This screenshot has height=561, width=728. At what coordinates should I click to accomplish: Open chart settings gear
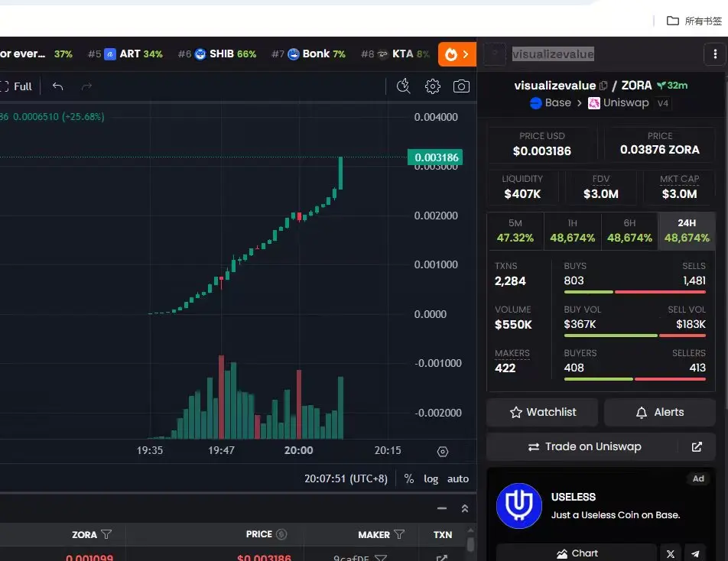click(x=432, y=86)
